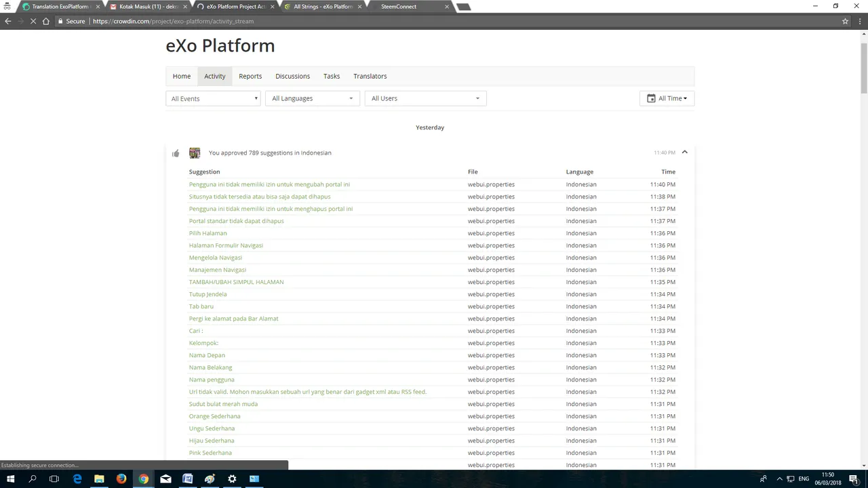The height and width of the screenshot is (488, 868).
Task: Close the Kotak Masuk Gmail tab
Action: [x=185, y=7]
